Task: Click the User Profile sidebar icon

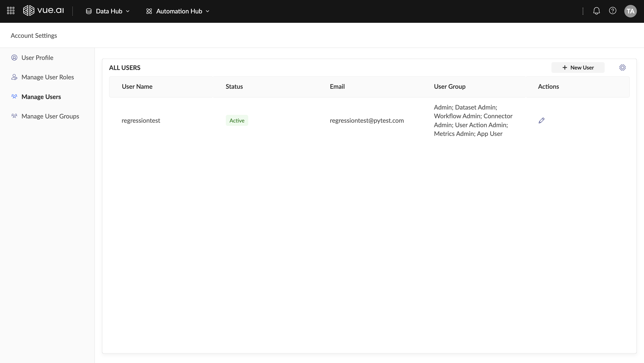Action: (x=14, y=58)
